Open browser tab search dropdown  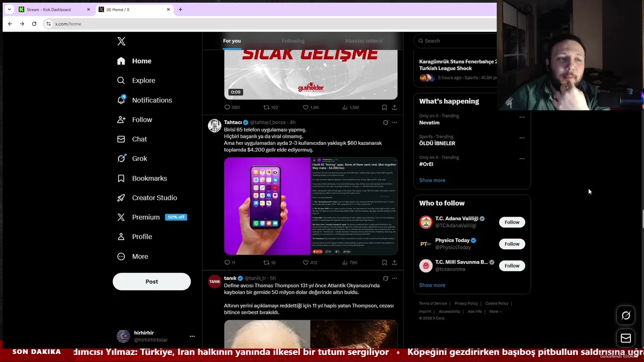coord(9,10)
